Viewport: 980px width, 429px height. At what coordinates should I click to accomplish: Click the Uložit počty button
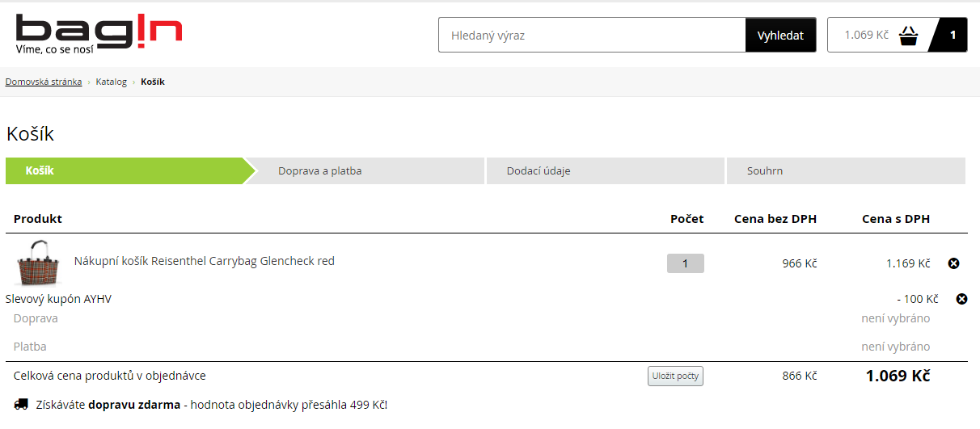click(675, 376)
